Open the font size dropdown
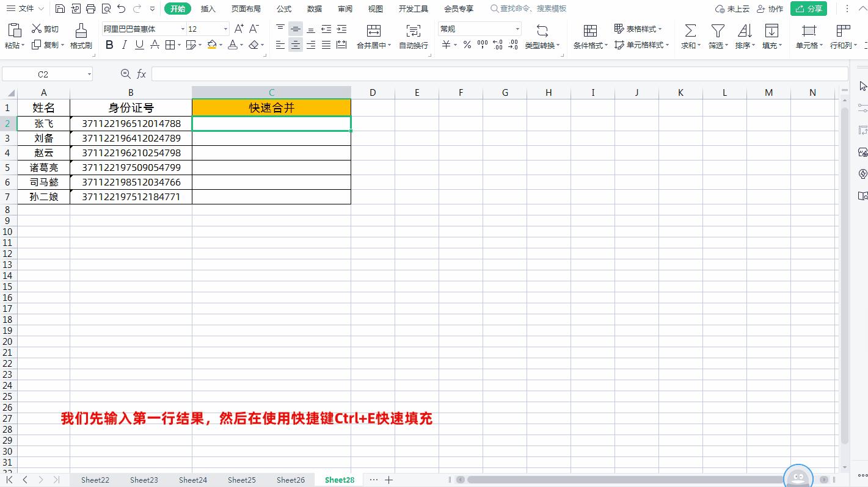 tap(224, 28)
